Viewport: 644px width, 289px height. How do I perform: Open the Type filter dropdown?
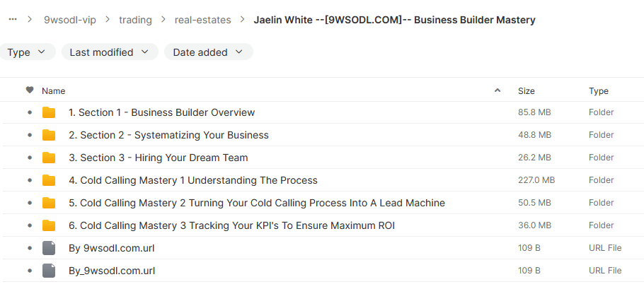(27, 52)
